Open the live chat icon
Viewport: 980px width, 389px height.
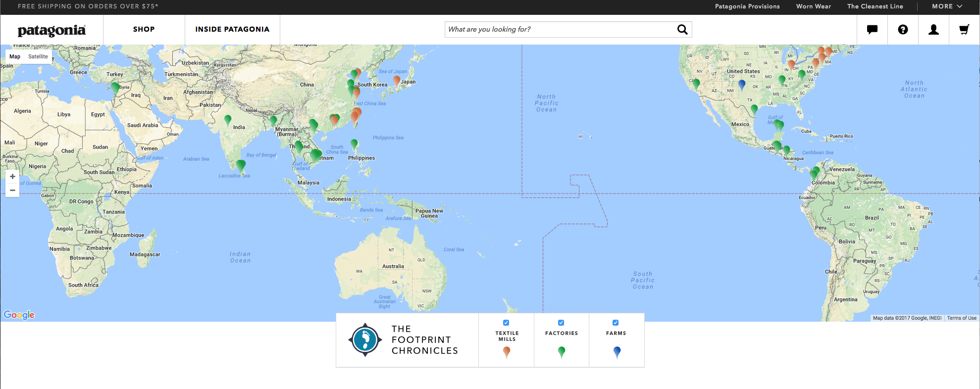point(872,30)
